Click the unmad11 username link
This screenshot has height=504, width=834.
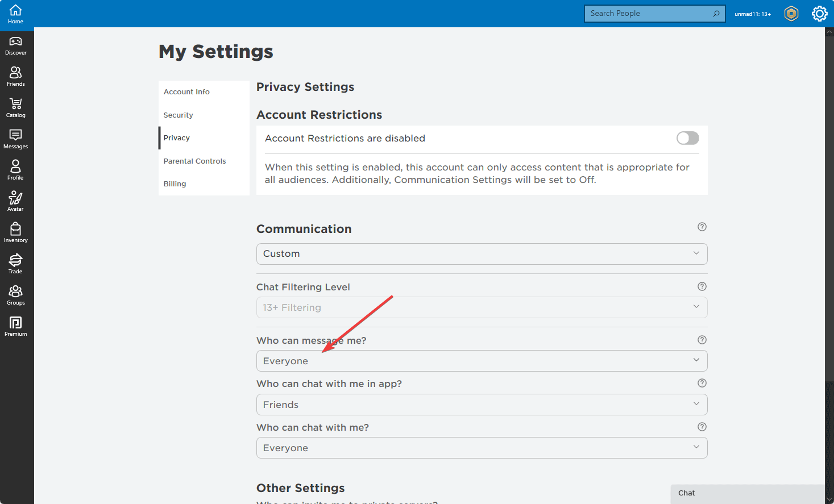(x=752, y=14)
